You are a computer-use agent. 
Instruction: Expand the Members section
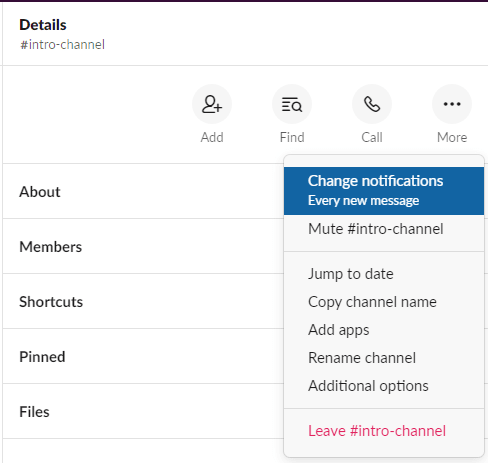pos(143,246)
